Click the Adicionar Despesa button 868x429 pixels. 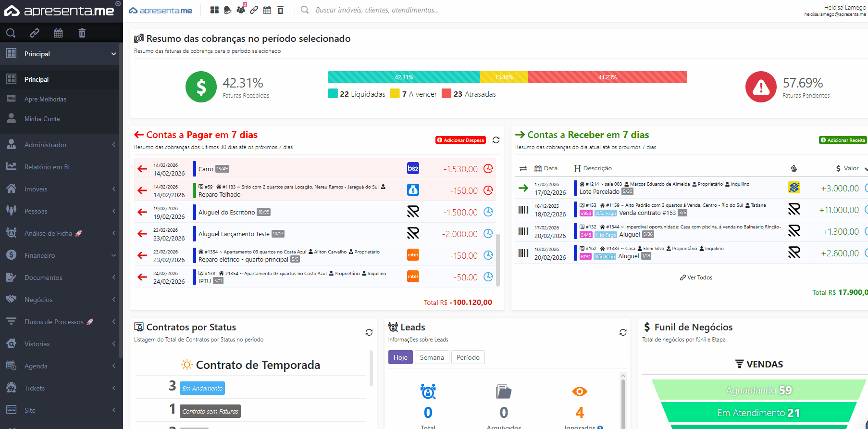(x=460, y=140)
